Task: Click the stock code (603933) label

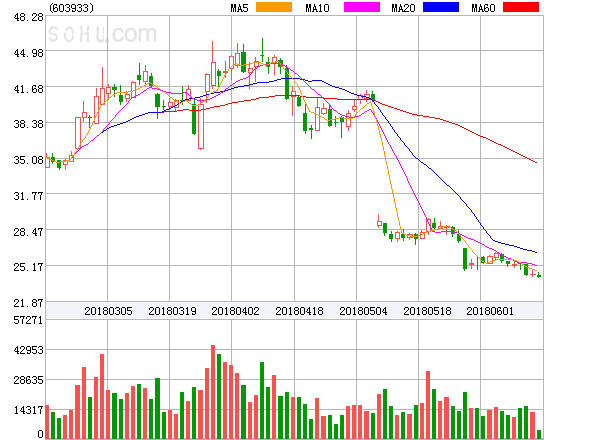Action: click(x=71, y=8)
